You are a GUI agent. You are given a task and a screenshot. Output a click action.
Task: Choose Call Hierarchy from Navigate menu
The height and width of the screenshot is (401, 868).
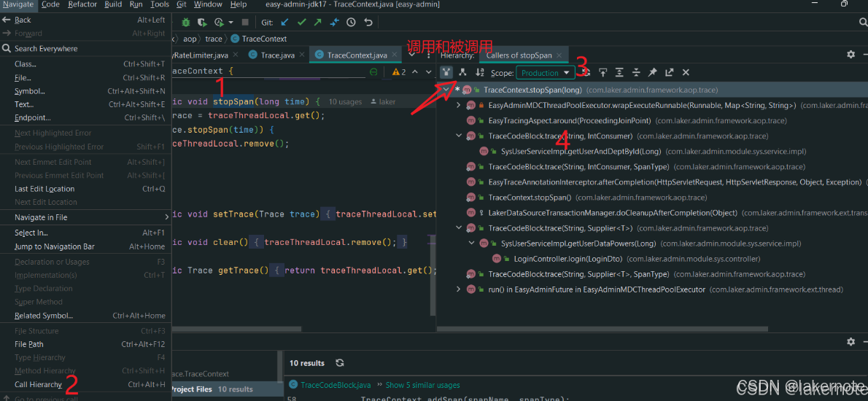[85, 384]
